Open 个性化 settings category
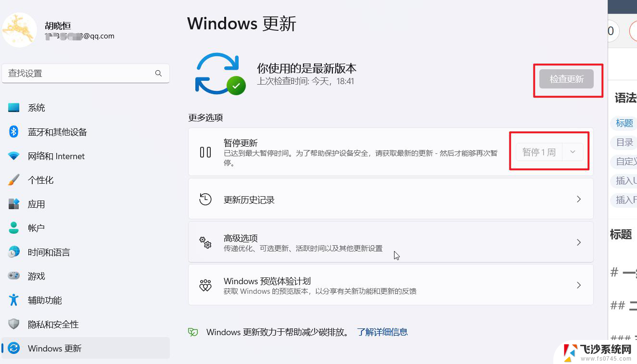 pos(86,180)
